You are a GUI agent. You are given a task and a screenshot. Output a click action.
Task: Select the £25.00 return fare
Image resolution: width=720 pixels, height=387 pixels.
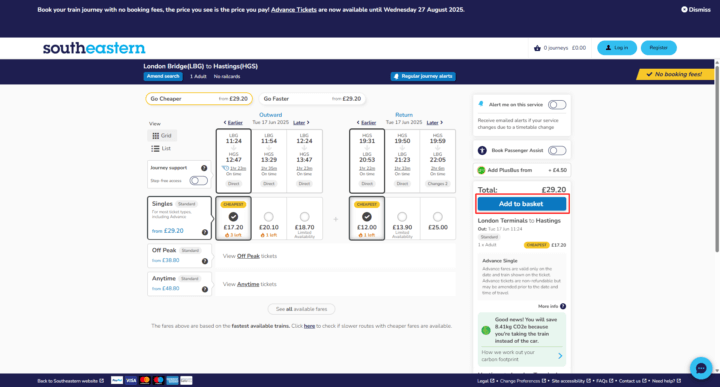[x=438, y=217]
